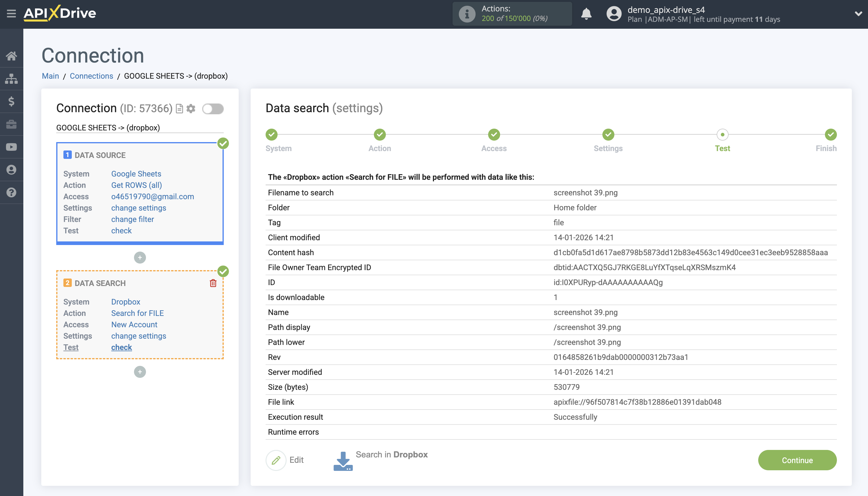Navigate to Connections in the breadcrumb
Image resolution: width=868 pixels, height=496 pixels.
[91, 76]
